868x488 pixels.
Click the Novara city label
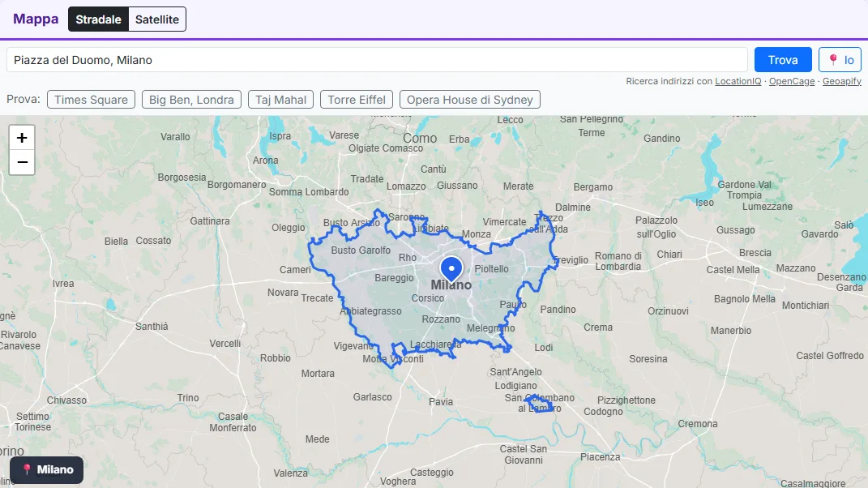tap(283, 293)
